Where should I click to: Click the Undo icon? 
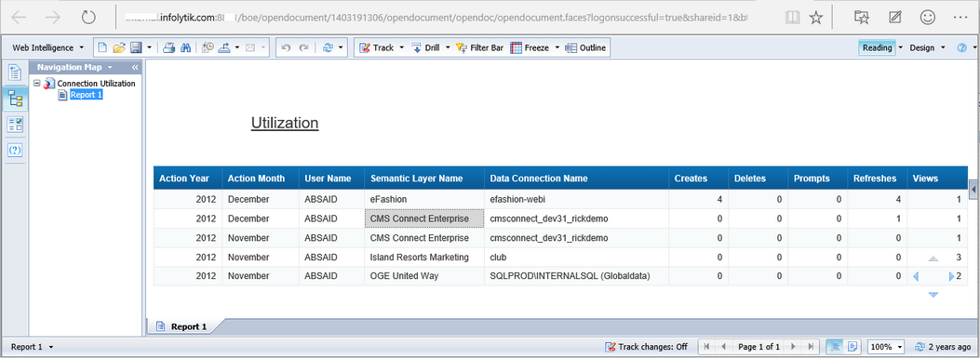click(x=287, y=47)
